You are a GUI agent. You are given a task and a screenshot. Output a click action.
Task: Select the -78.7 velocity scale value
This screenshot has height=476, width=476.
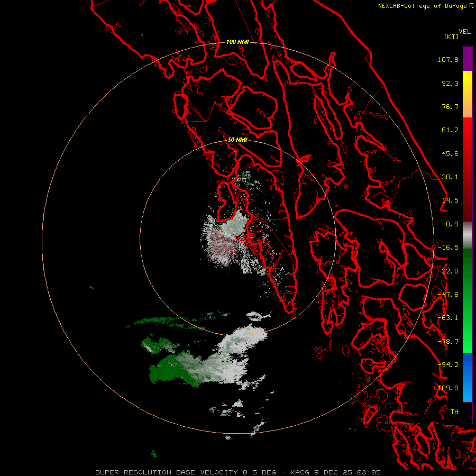448,342
